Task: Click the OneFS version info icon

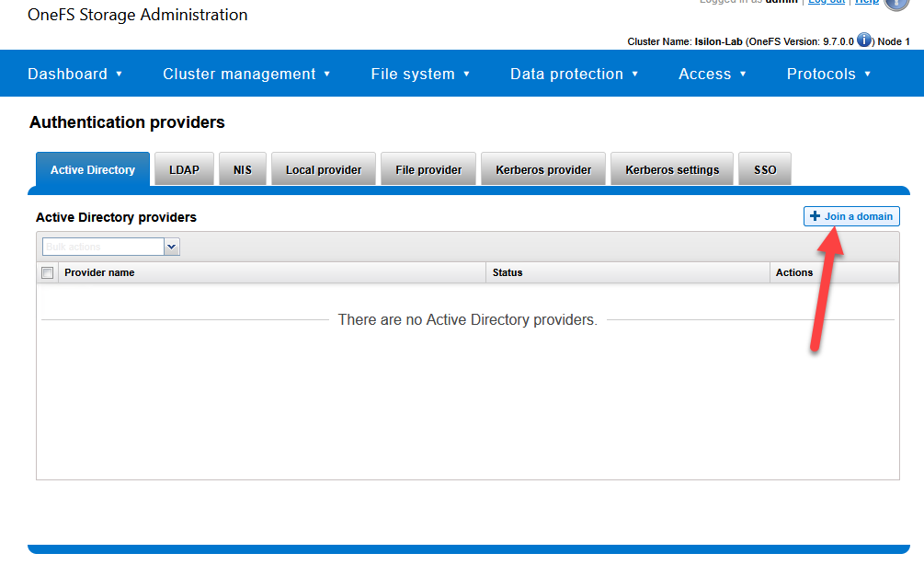Action: coord(864,40)
